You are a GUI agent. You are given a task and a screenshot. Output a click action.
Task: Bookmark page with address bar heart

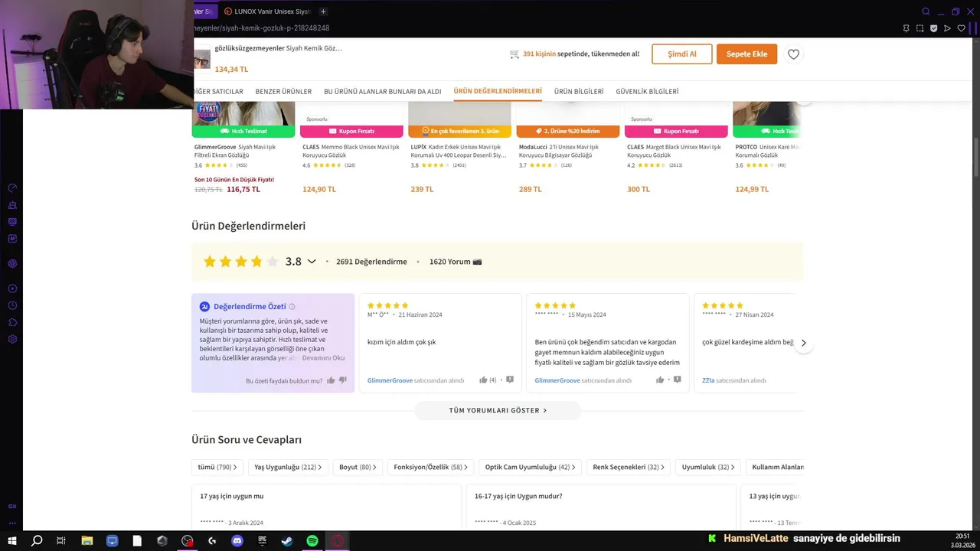(x=961, y=28)
